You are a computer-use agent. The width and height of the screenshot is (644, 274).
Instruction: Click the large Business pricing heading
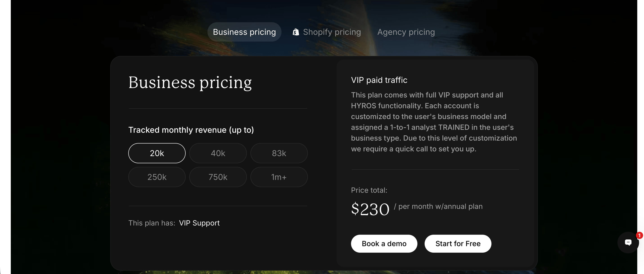(190, 83)
